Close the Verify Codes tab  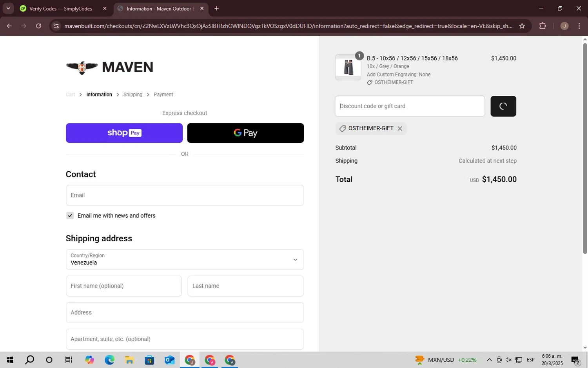click(105, 9)
